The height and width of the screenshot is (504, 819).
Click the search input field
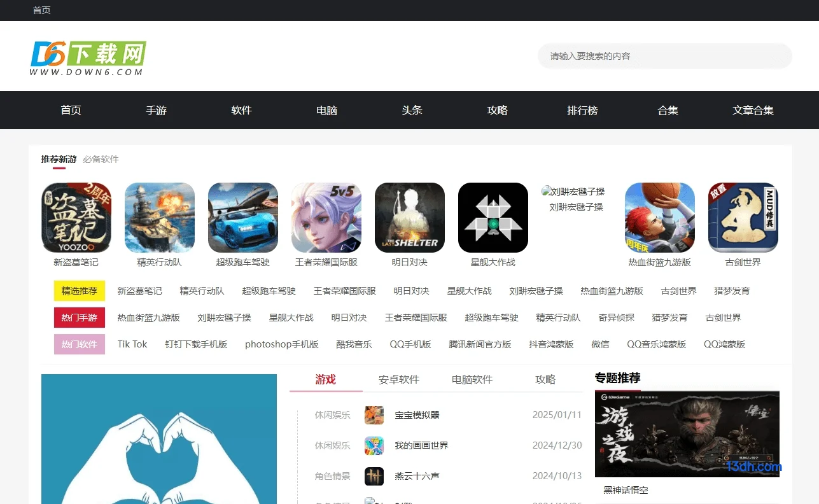pyautogui.click(x=665, y=56)
